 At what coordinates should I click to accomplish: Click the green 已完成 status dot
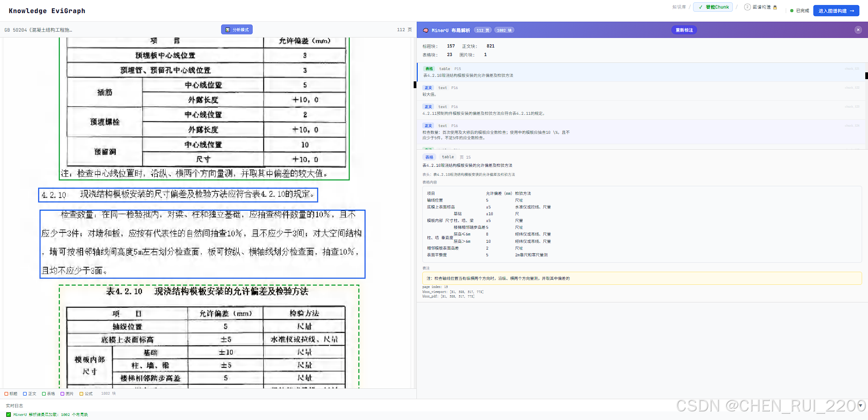(792, 10)
